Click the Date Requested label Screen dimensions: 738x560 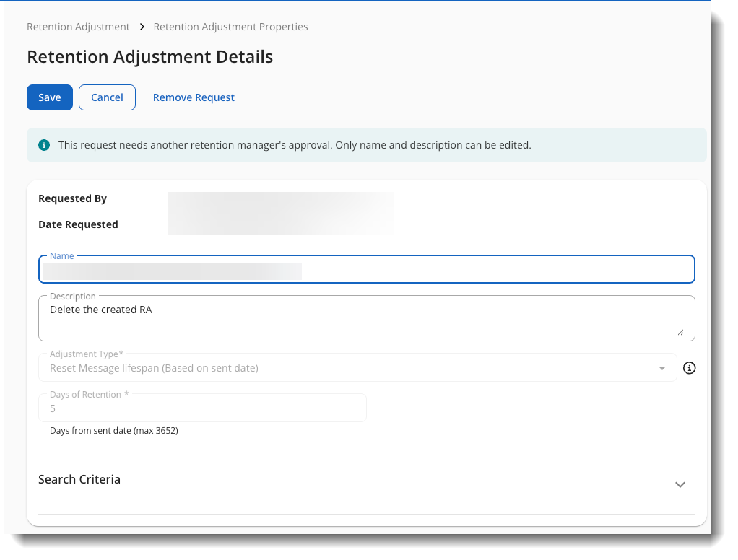click(78, 224)
